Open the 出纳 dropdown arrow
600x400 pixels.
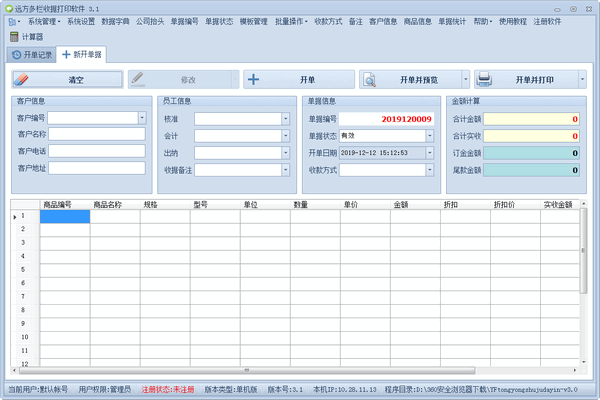(x=285, y=153)
